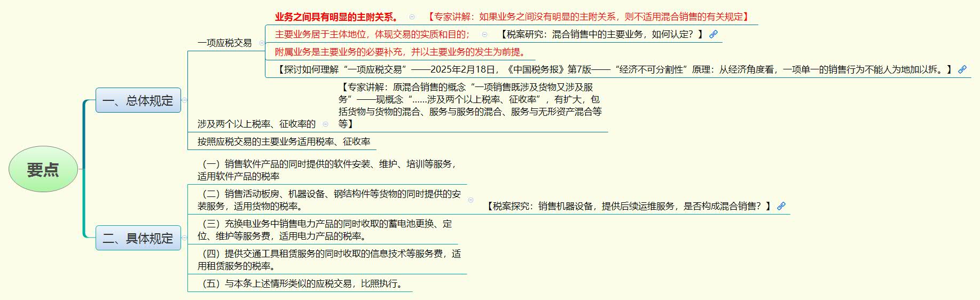Collapse children of 一项应税交易 node
Image resolution: width=980 pixels, height=300 pixels.
261,43
